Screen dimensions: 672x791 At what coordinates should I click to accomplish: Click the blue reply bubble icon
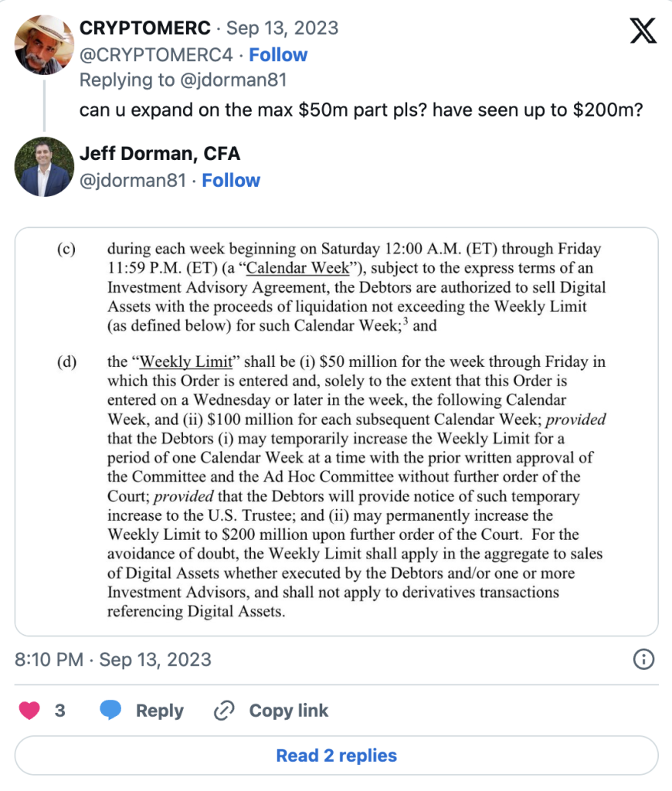(111, 711)
